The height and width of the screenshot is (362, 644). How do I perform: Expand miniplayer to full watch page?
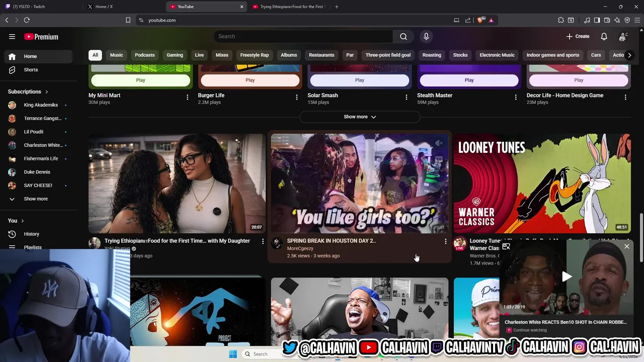click(x=506, y=246)
